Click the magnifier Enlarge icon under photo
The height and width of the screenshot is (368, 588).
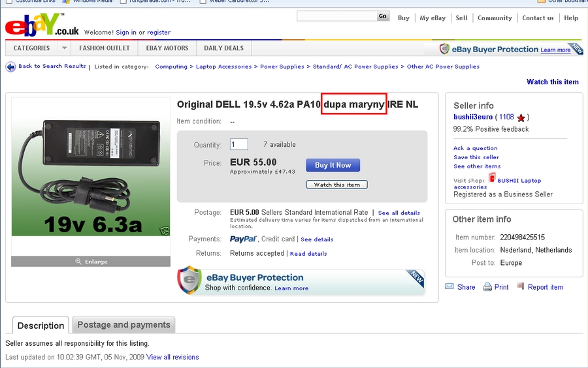point(78,261)
